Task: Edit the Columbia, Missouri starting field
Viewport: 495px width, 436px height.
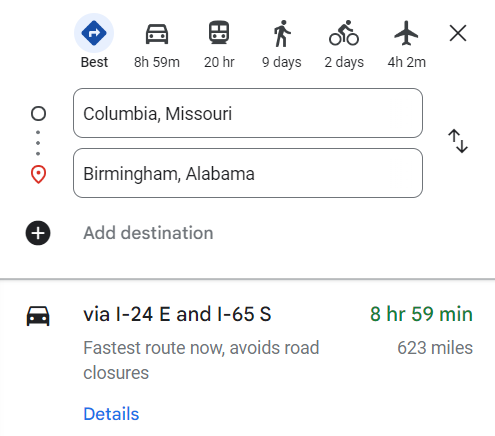Action: [248, 113]
